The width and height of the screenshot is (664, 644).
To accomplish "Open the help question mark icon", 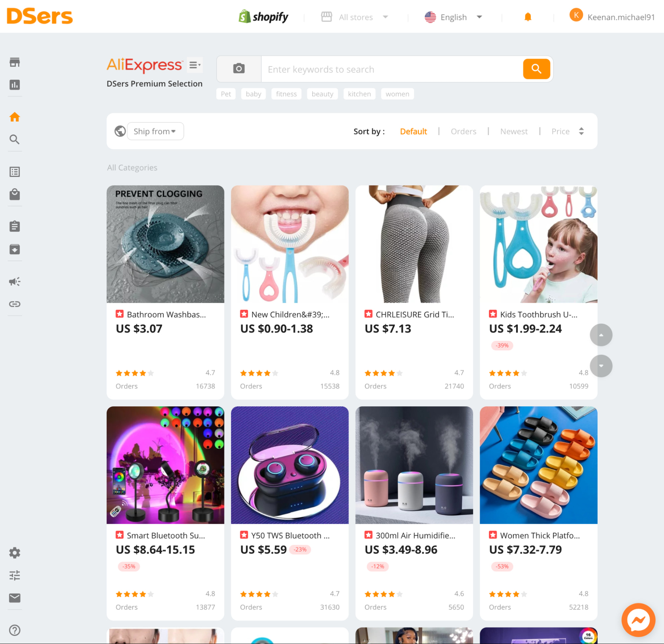I will click(15, 630).
